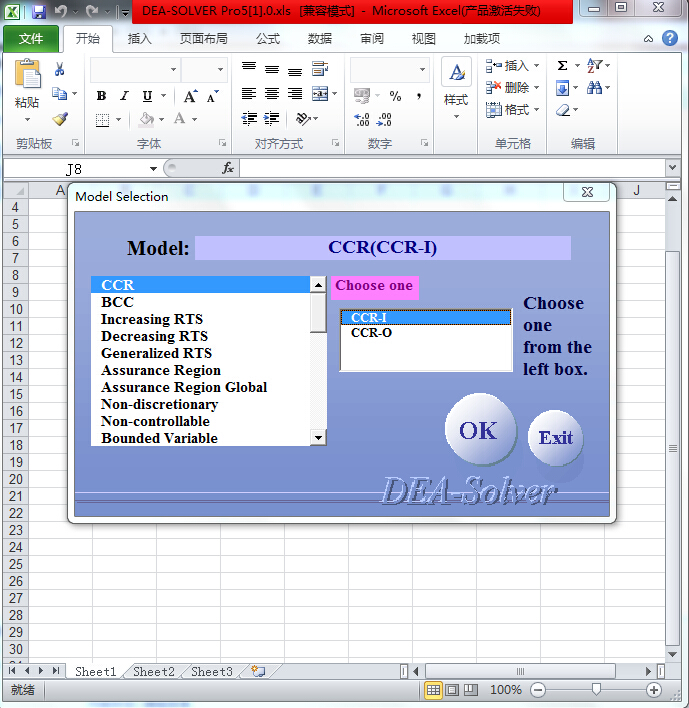Open the Styles (样式) gallery
Viewport: 689px width, 708px height.
click(456, 88)
